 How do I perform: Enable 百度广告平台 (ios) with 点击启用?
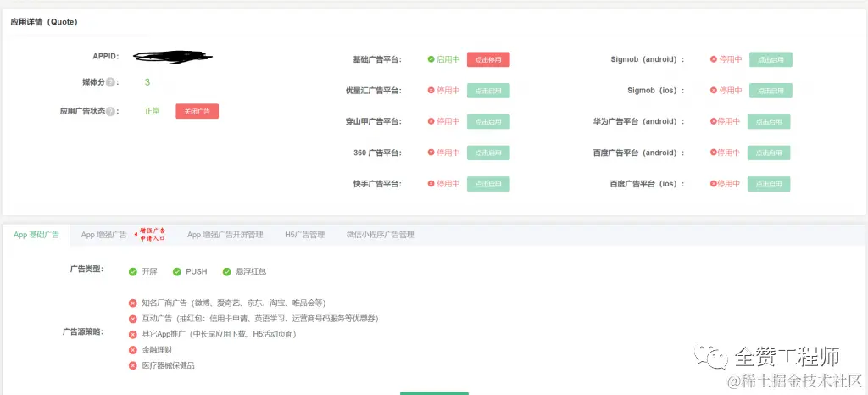pos(769,184)
